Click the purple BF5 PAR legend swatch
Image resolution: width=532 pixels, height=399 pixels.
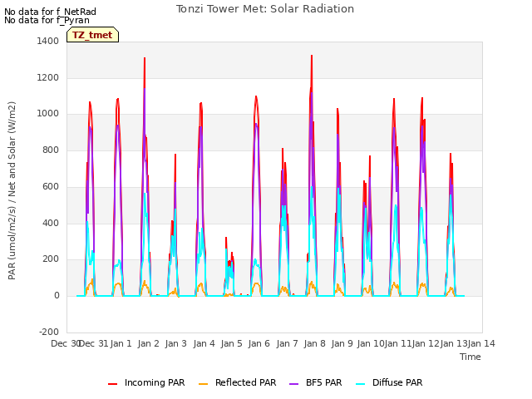click(x=293, y=384)
